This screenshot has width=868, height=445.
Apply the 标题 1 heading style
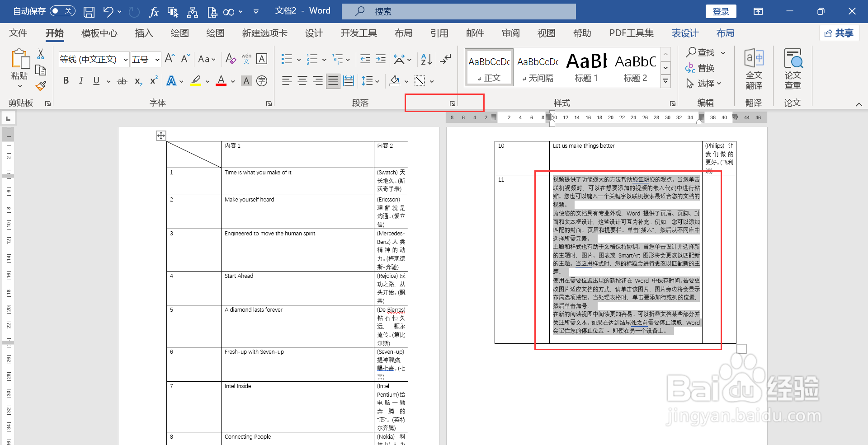click(586, 67)
